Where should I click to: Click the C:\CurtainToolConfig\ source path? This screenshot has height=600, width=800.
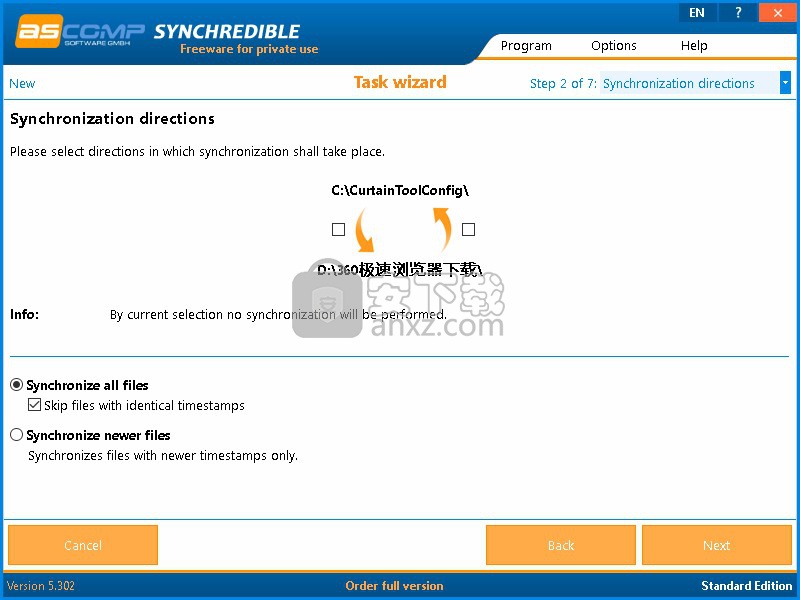[x=400, y=190]
